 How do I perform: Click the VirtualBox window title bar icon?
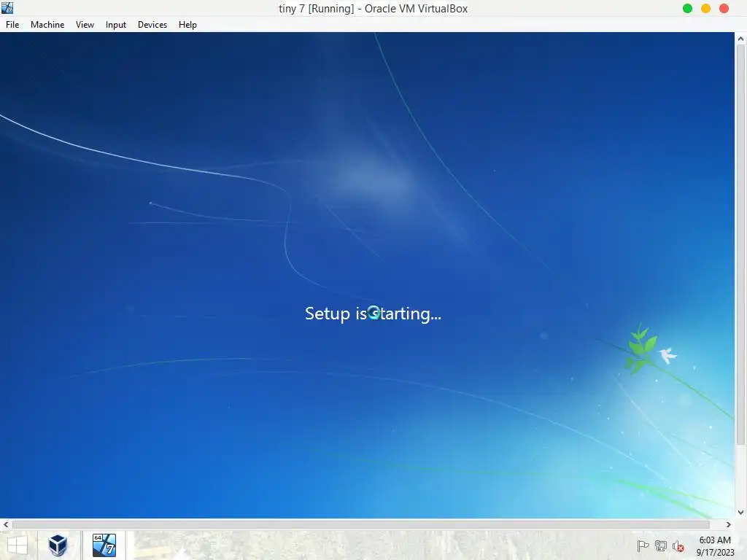pyautogui.click(x=7, y=8)
